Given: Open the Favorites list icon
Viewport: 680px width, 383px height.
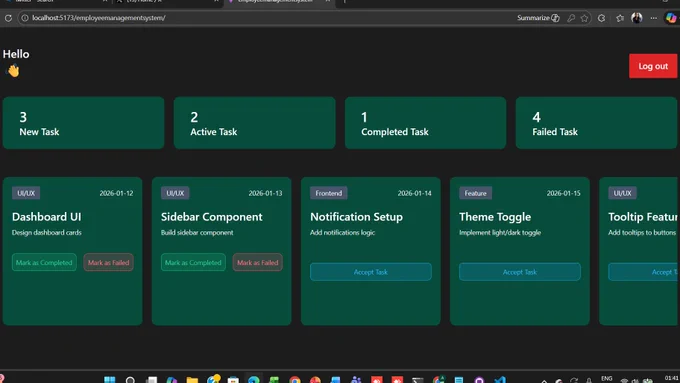Looking at the screenshot, I should pyautogui.click(x=620, y=18).
